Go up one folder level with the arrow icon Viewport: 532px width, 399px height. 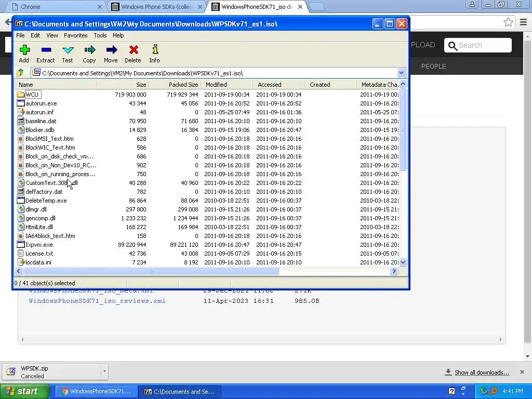20,73
